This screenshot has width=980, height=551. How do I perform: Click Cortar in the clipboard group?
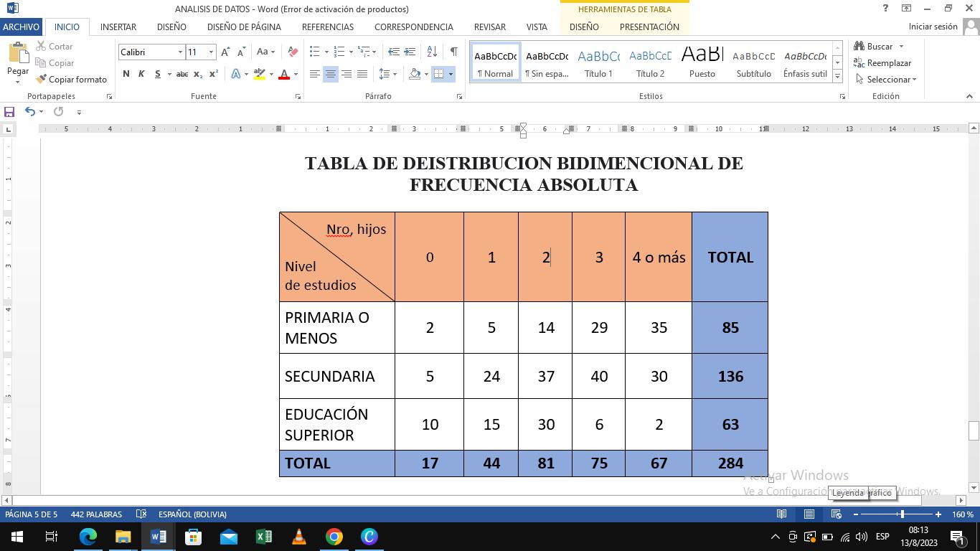click(53, 47)
